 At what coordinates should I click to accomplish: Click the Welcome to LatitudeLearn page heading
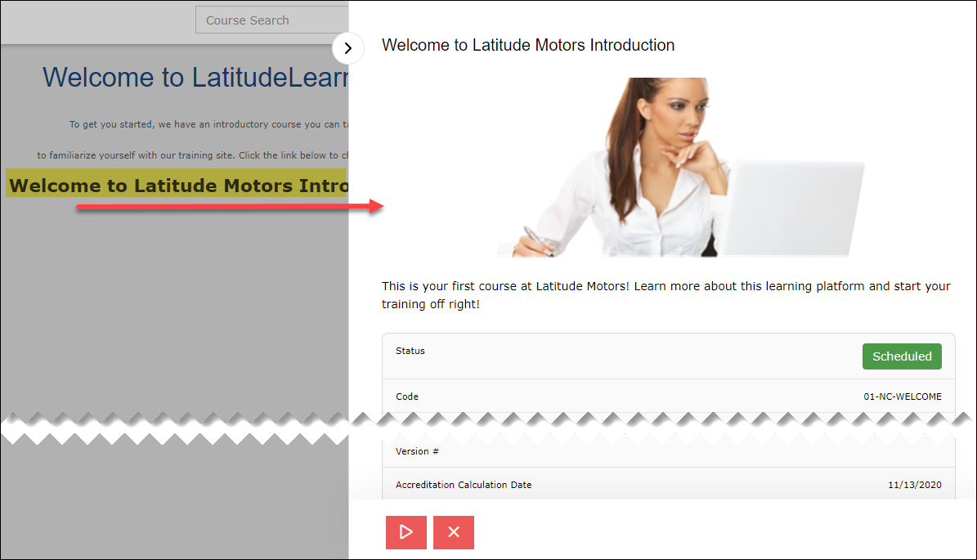click(195, 77)
